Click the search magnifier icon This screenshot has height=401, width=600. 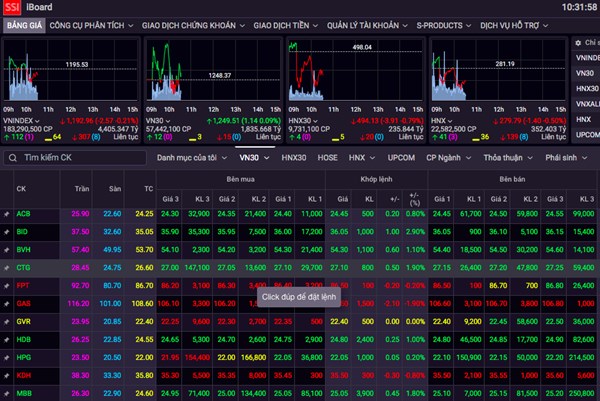tap(12, 157)
